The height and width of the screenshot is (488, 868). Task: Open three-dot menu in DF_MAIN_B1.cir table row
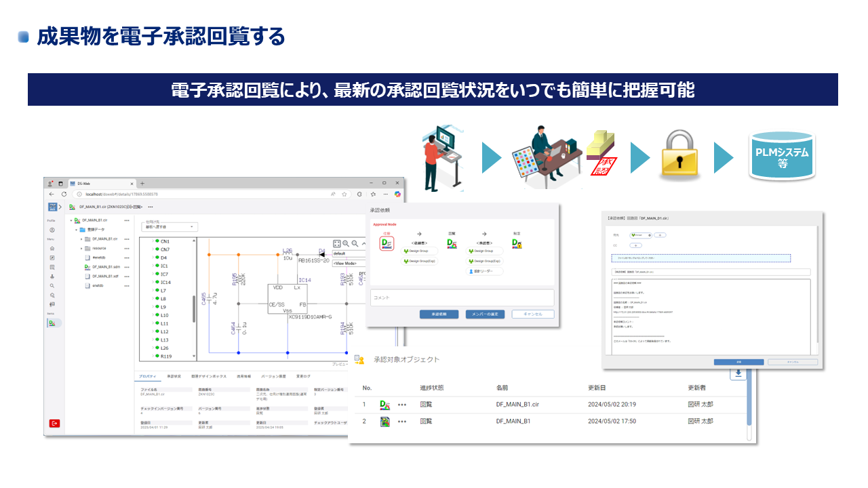point(402,405)
